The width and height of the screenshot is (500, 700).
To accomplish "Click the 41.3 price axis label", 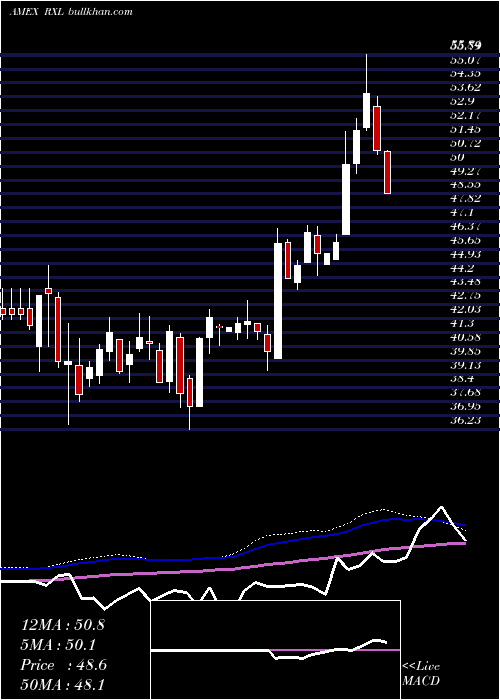I will point(461,323).
